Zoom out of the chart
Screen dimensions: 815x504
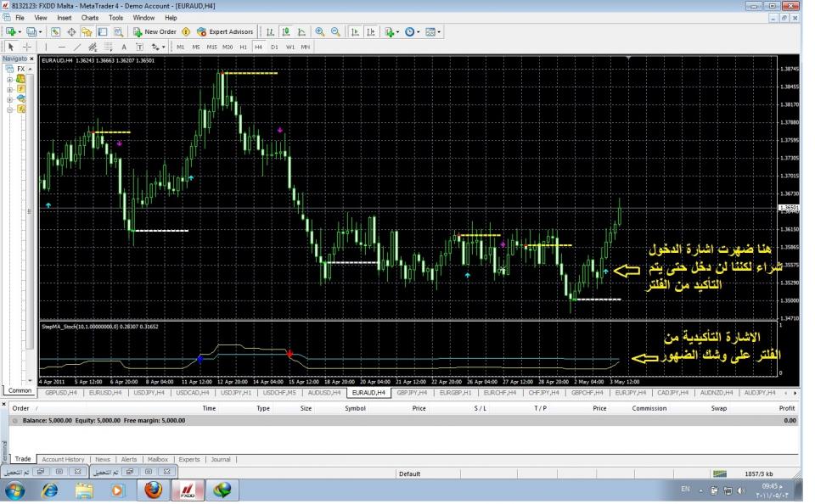336,31
